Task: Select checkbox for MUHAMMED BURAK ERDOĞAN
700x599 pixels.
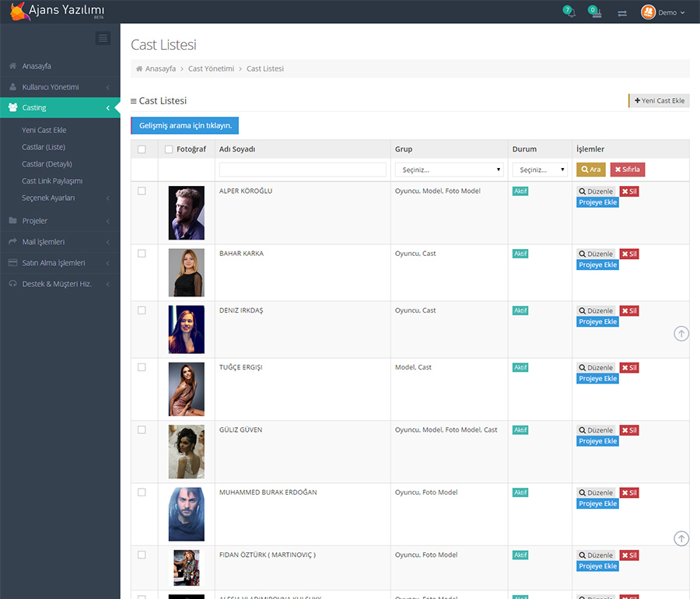Action: [x=142, y=492]
